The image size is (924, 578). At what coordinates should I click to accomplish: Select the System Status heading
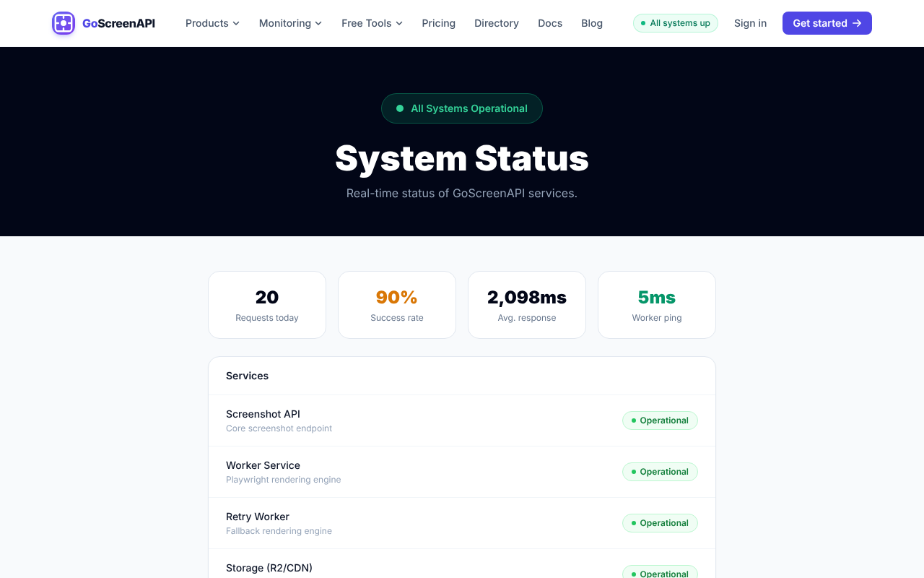click(x=462, y=158)
